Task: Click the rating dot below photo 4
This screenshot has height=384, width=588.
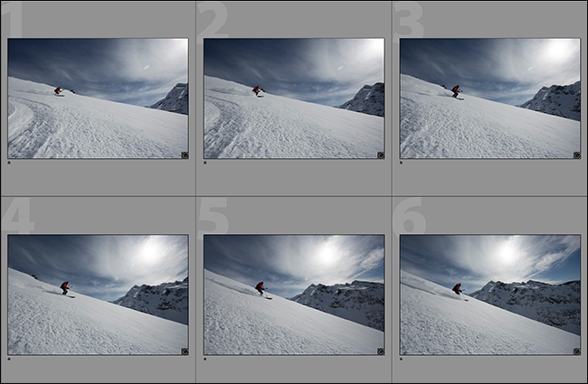Action: (x=9, y=360)
